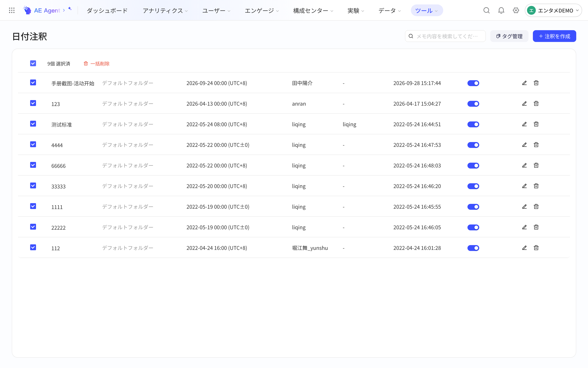Disable the 33333 annotation toggle
Image resolution: width=588 pixels, height=368 pixels.
(x=473, y=186)
